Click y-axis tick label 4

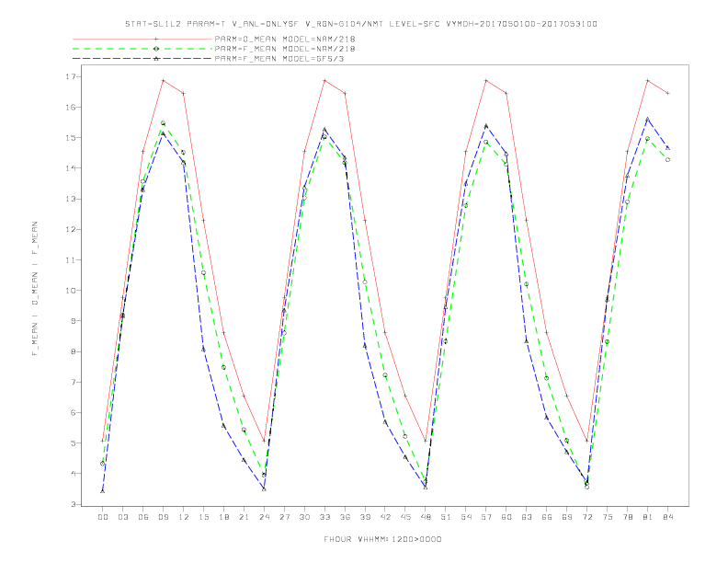coord(73,474)
